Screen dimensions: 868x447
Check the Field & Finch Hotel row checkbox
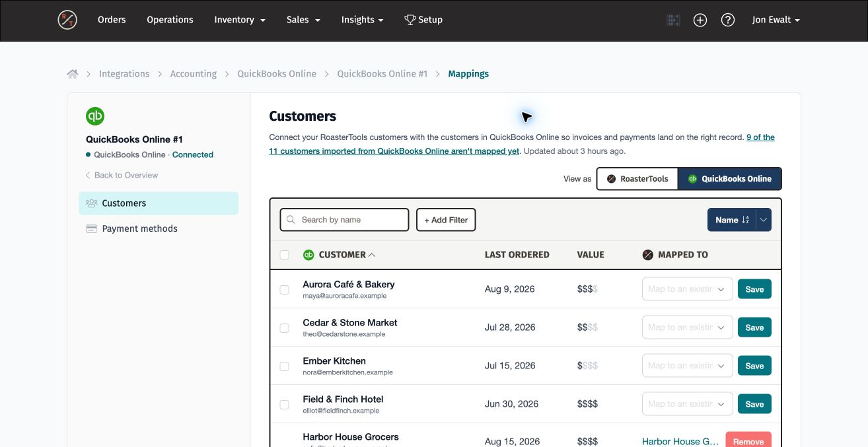(x=284, y=404)
